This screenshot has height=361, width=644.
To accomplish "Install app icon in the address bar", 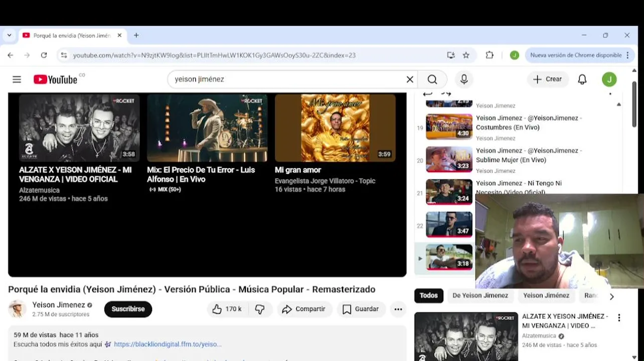I will tap(451, 55).
